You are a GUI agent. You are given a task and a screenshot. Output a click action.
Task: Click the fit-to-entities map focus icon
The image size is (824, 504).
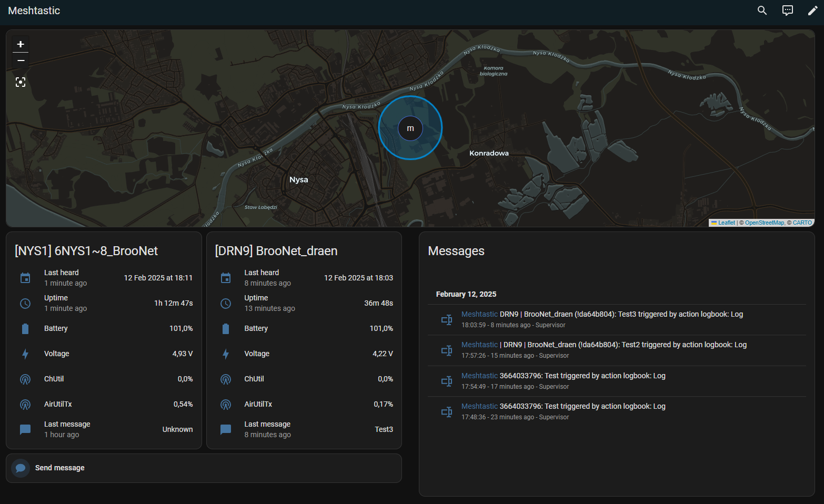21,82
